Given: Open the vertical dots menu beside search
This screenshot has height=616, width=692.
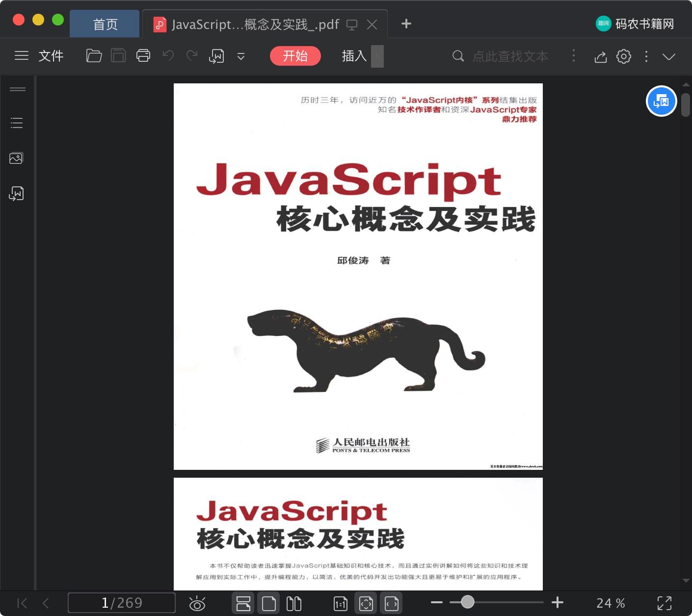Looking at the screenshot, I should click(574, 55).
